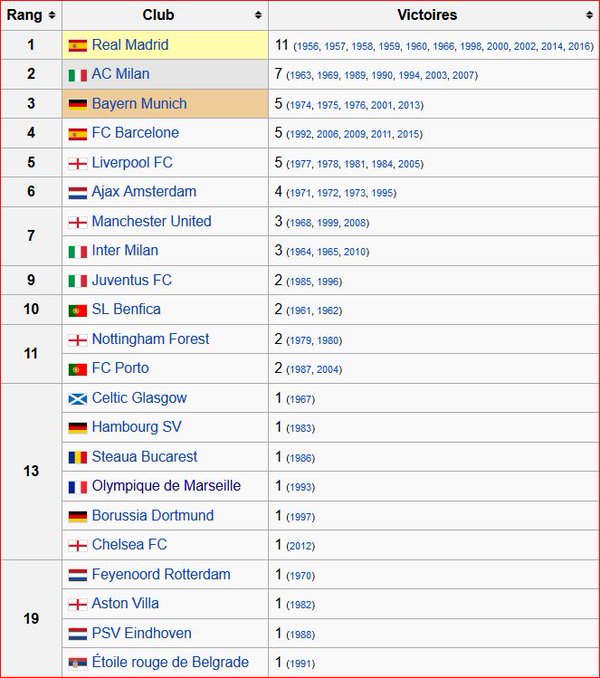The height and width of the screenshot is (678, 600).
Task: Open the FC Barcelone club link
Action: pos(135,133)
